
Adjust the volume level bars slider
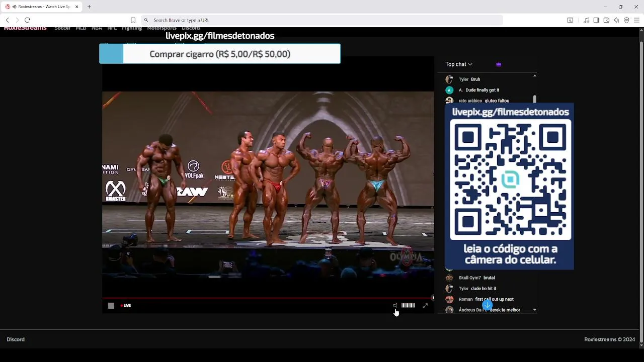coord(408,305)
